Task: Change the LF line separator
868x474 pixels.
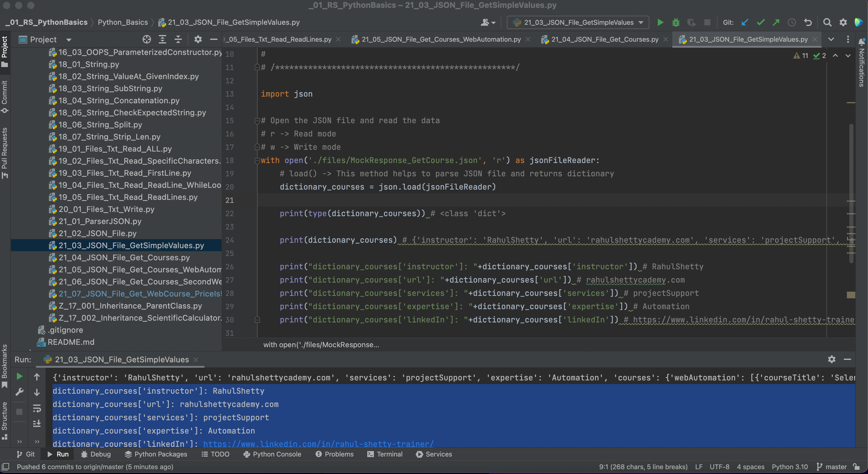Action: pos(699,466)
